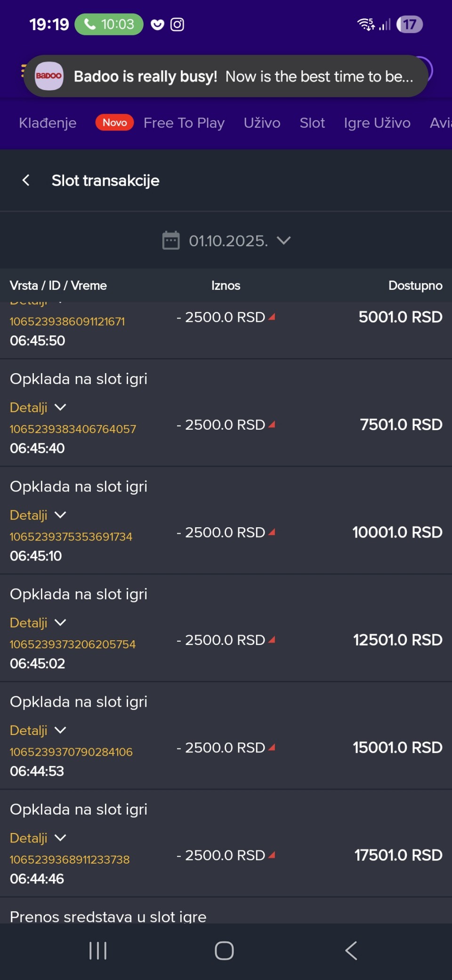Image resolution: width=452 pixels, height=980 pixels.
Task: Go back from Slot transakcije page
Action: point(26,180)
